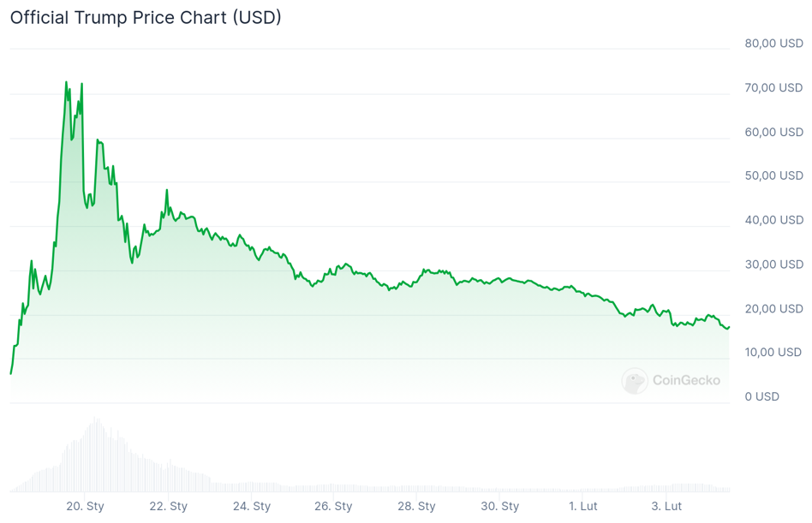The image size is (812, 523).
Task: Select the 20. Sty date label
Action: (85, 506)
